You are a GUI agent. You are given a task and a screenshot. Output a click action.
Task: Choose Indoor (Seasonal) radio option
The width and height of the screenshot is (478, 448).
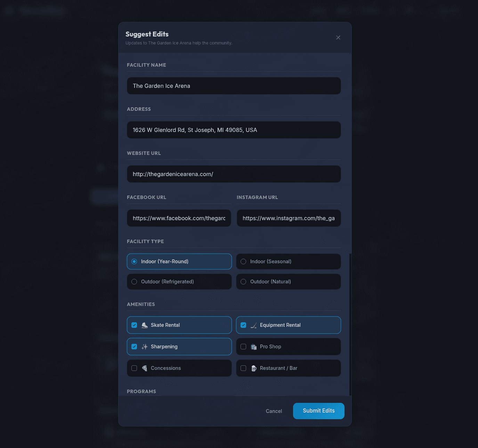coord(289,262)
